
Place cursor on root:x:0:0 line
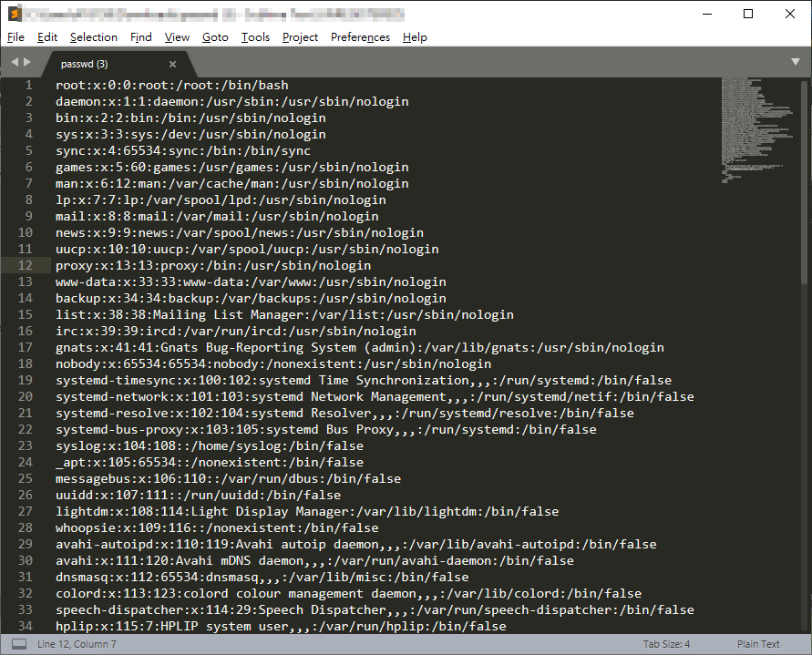coord(172,85)
